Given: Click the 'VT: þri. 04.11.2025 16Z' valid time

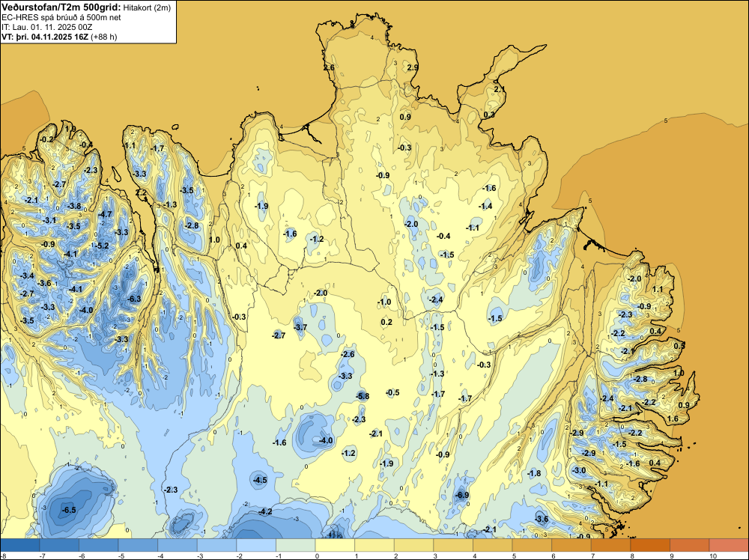Looking at the screenshot, I should 45,37.
